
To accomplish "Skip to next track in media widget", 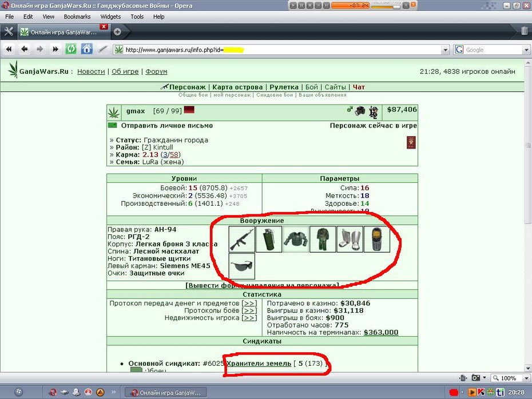I will point(326,5).
